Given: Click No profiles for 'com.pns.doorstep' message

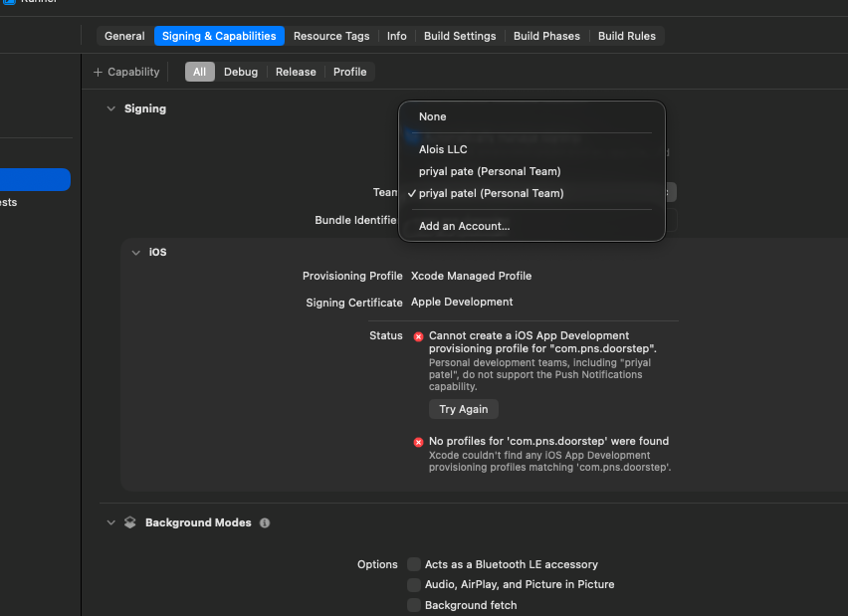Looking at the screenshot, I should 549,441.
